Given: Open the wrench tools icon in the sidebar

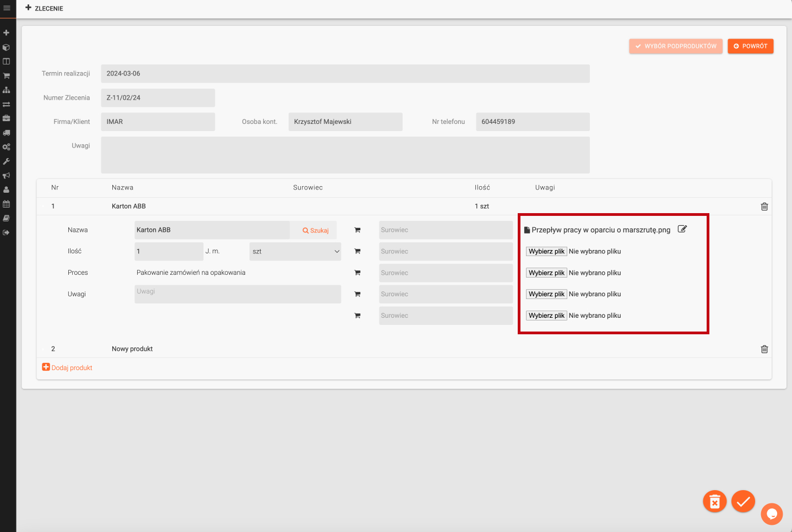Looking at the screenshot, I should point(7,161).
